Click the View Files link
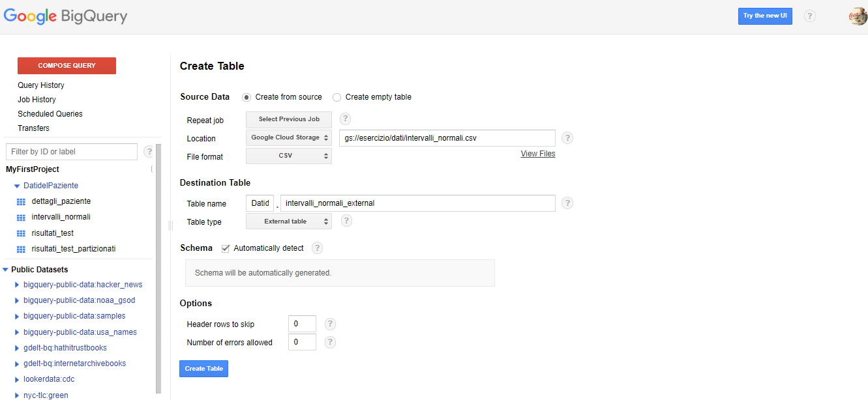The width and height of the screenshot is (868, 400). point(538,154)
